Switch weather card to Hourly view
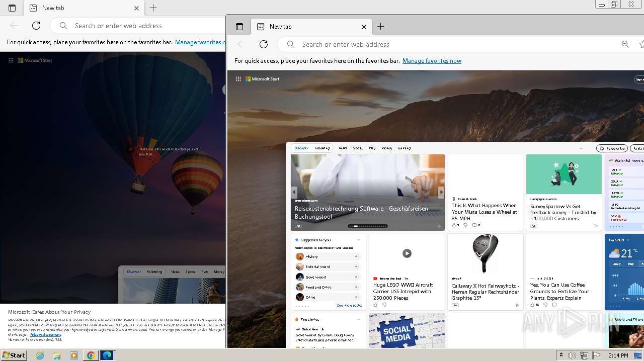This screenshot has height=362, width=644. pyautogui.click(x=616, y=264)
